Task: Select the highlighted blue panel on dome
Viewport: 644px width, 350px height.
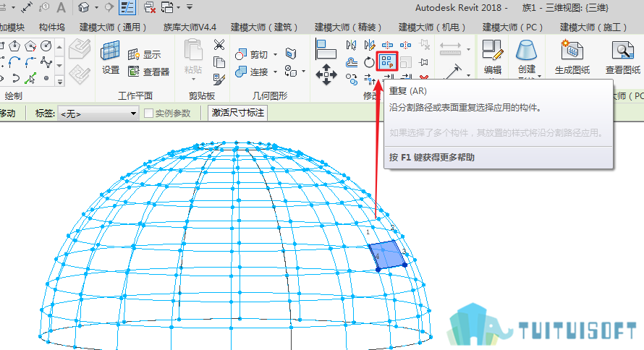Action: 387,255
